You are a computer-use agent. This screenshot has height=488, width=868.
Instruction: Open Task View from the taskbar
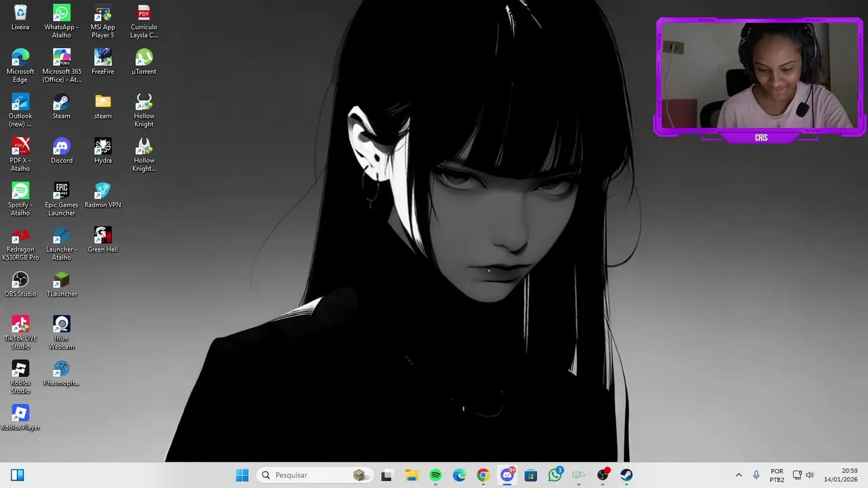387,475
